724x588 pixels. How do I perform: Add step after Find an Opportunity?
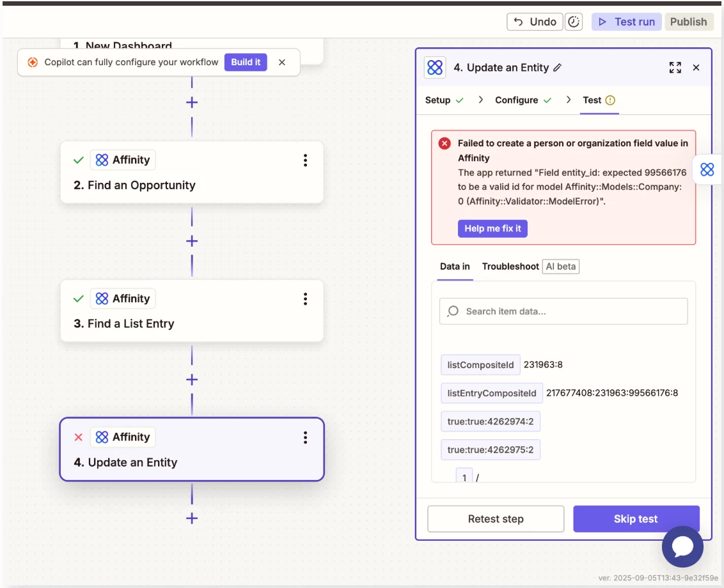point(192,241)
